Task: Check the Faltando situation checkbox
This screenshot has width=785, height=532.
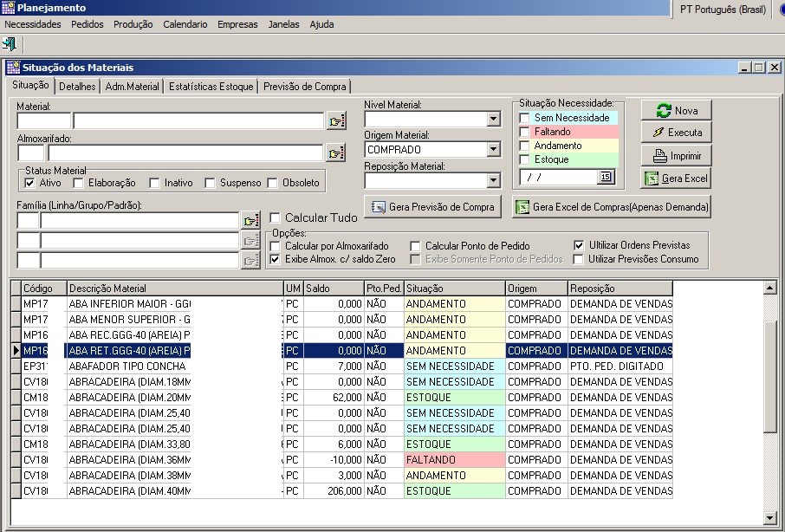Action: tap(524, 132)
